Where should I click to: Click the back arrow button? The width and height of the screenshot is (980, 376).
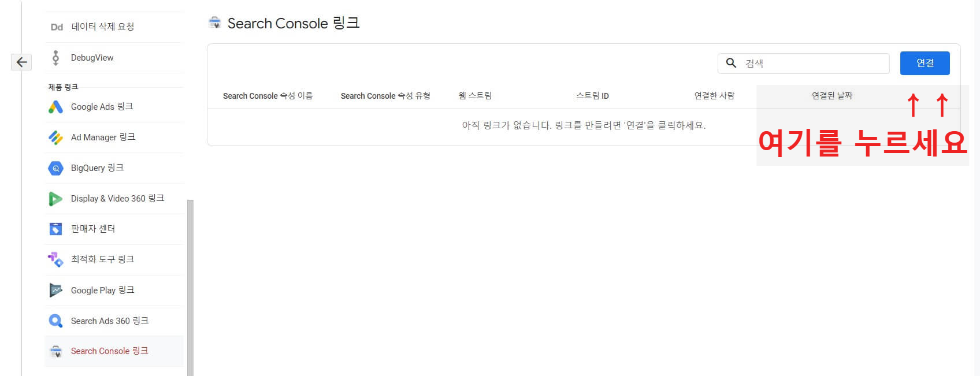tap(21, 62)
